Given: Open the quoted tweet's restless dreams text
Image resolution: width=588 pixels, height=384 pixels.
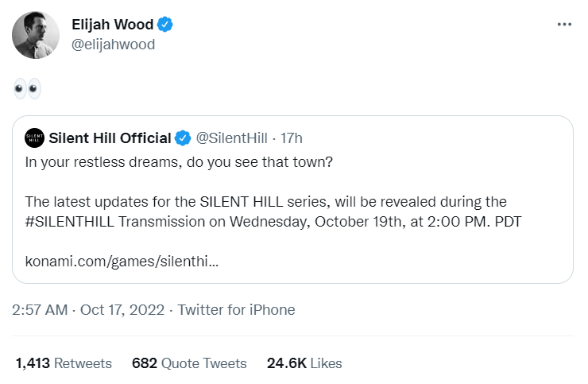Looking at the screenshot, I should click(179, 162).
